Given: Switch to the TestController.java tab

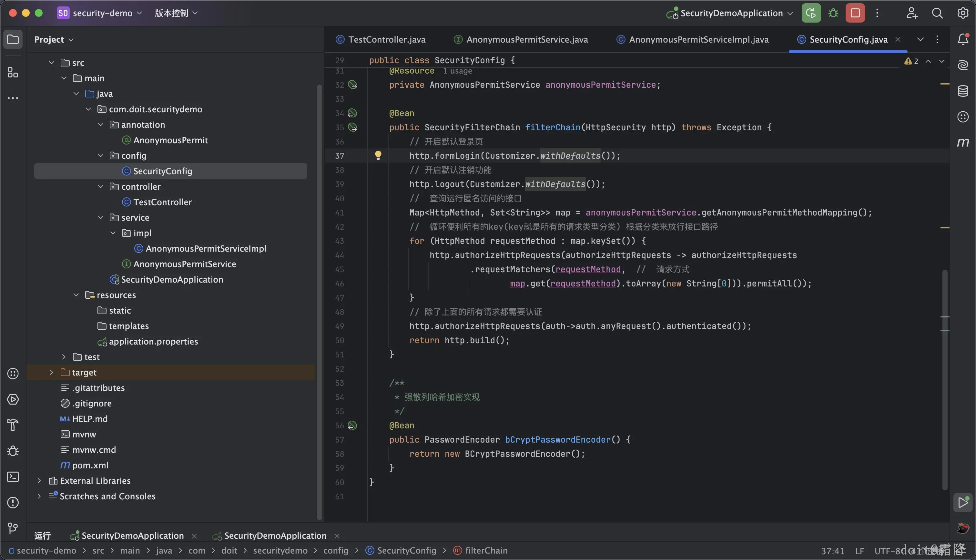Looking at the screenshot, I should tap(386, 39).
